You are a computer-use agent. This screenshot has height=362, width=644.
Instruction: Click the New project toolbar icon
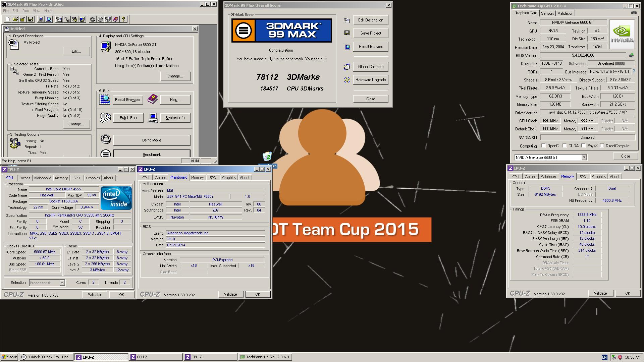(7, 19)
